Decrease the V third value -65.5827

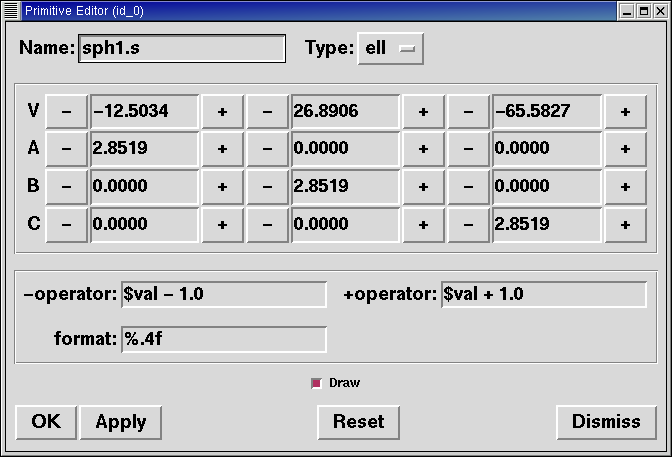468,111
